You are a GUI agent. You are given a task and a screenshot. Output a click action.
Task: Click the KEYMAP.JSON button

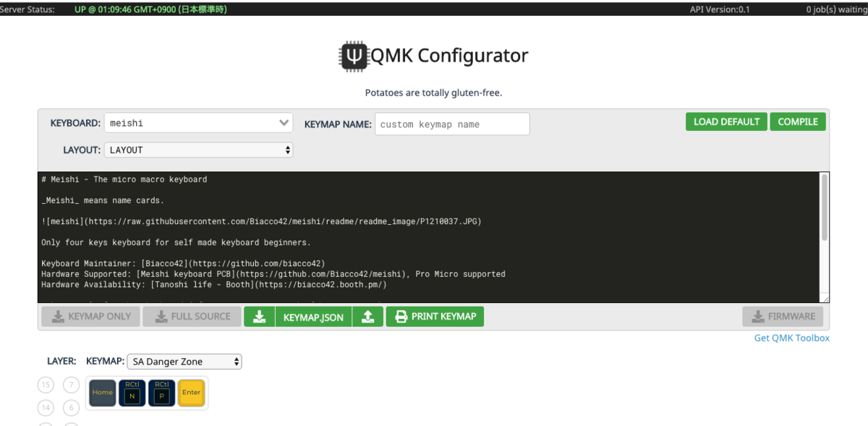313,317
